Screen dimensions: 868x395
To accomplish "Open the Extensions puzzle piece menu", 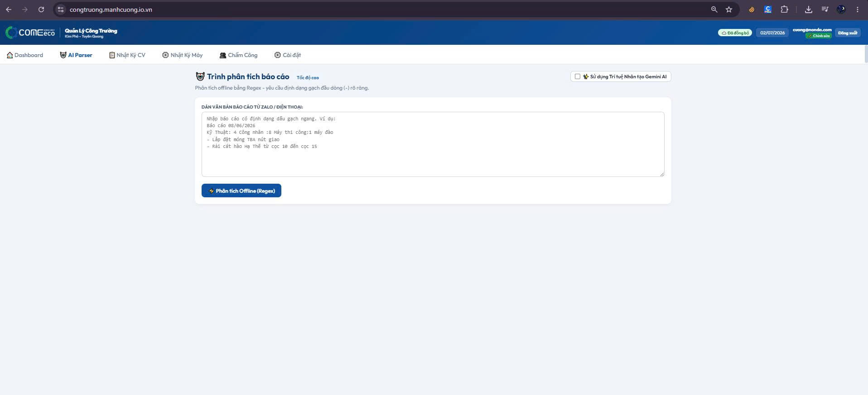I will click(x=784, y=10).
